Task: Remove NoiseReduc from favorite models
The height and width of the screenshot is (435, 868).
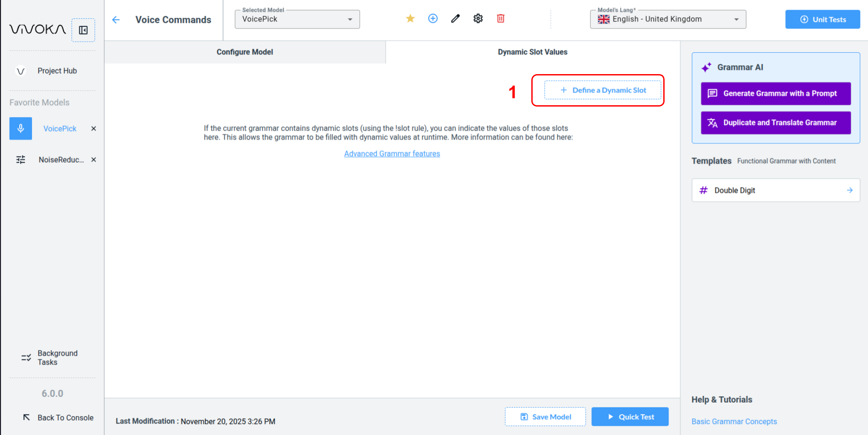Action: point(93,160)
